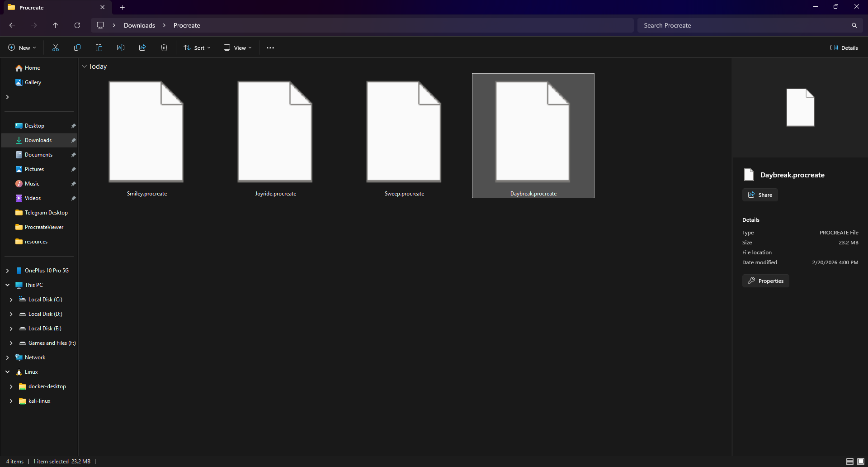Click the Share icon in the toolbar

point(142,48)
